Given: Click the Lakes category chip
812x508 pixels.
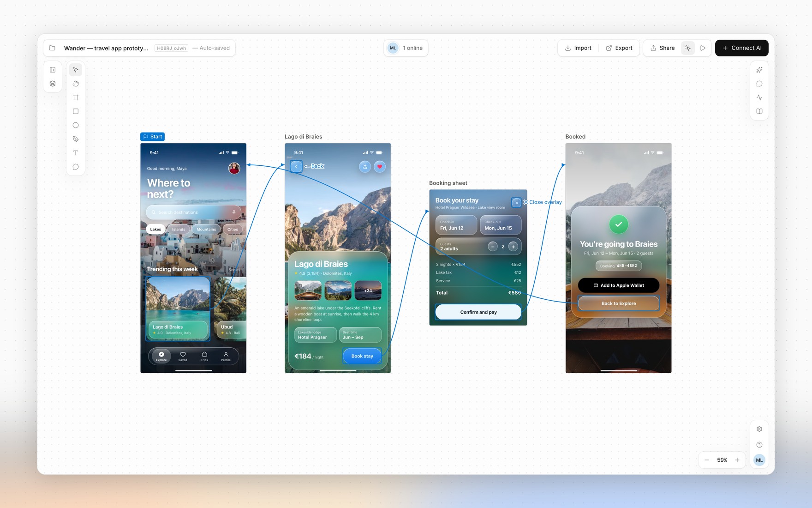Looking at the screenshot, I should 155,229.
